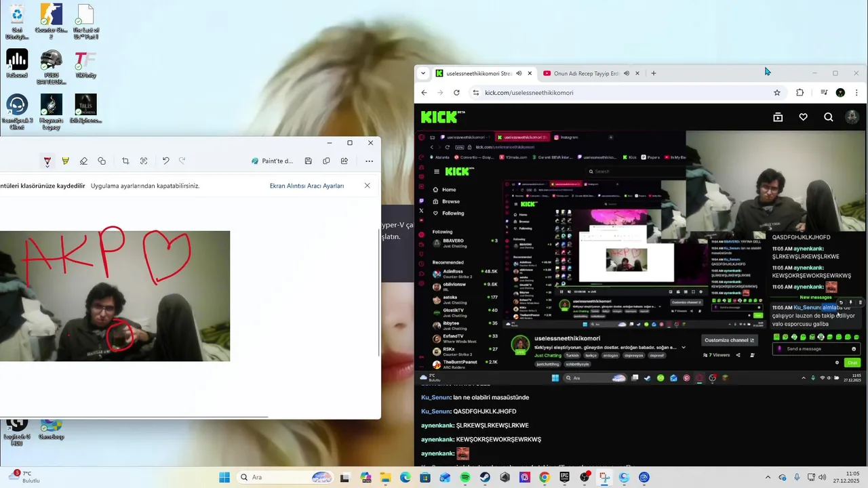This screenshot has height=488, width=868.
Task: Activate the crop tool in Snipping Tool
Action: 125,161
